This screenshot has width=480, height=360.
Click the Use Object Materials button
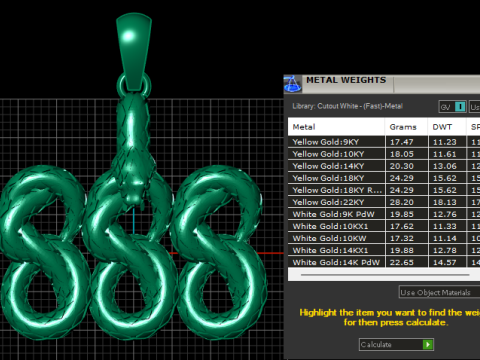pos(439,292)
